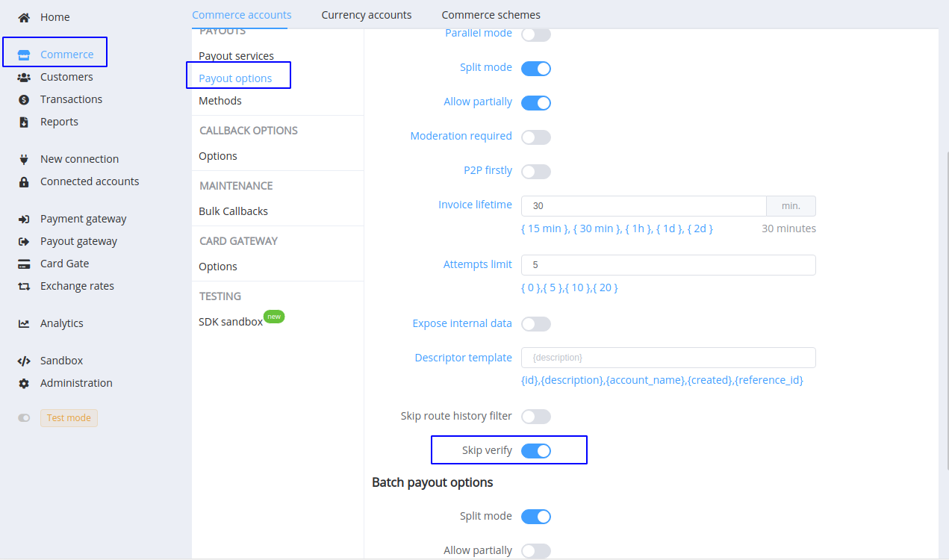Screen dimensions: 949x560
Task: Enable the Moderation required switch
Action: pyautogui.click(x=536, y=137)
